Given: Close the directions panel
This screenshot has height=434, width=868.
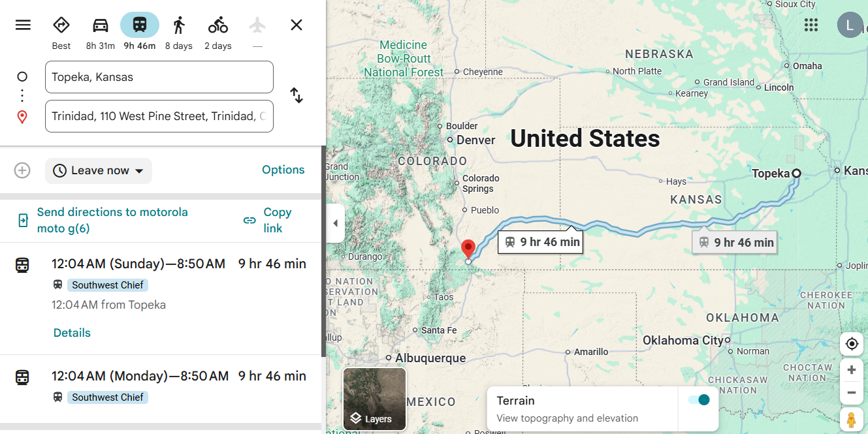Looking at the screenshot, I should pyautogui.click(x=297, y=25).
